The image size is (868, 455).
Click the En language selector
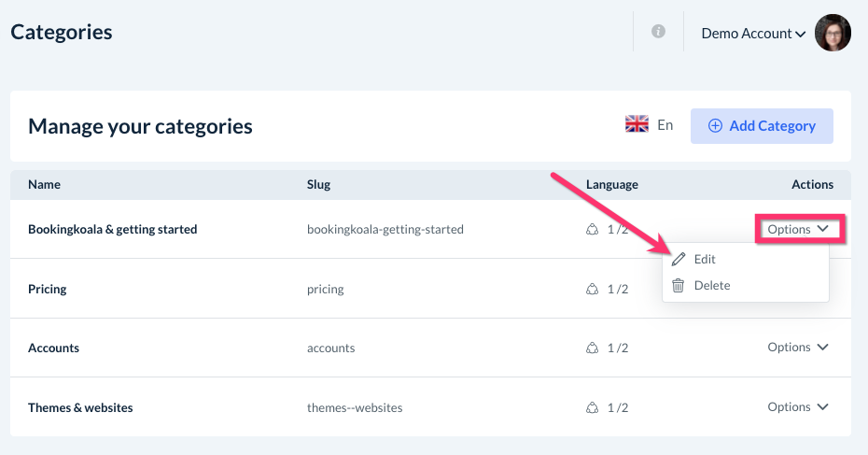[665, 124]
